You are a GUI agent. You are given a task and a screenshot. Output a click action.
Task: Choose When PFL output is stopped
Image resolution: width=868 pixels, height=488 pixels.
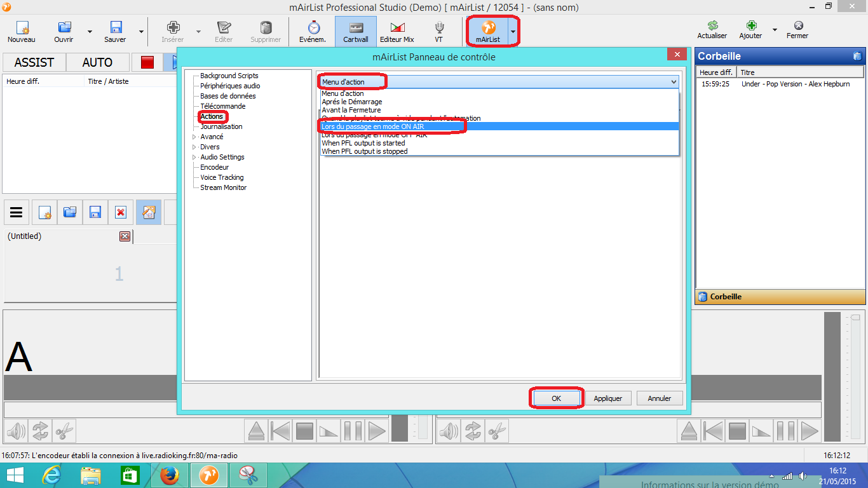499,151
